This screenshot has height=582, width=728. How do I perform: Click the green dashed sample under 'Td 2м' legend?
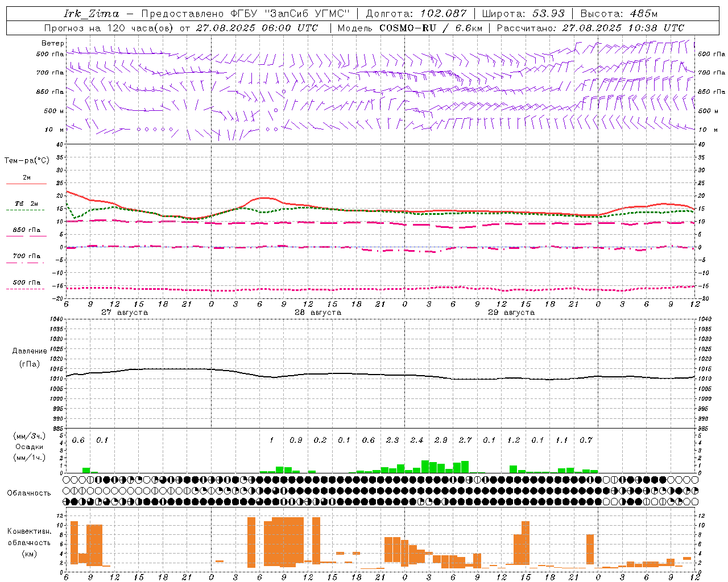pyautogui.click(x=25, y=210)
